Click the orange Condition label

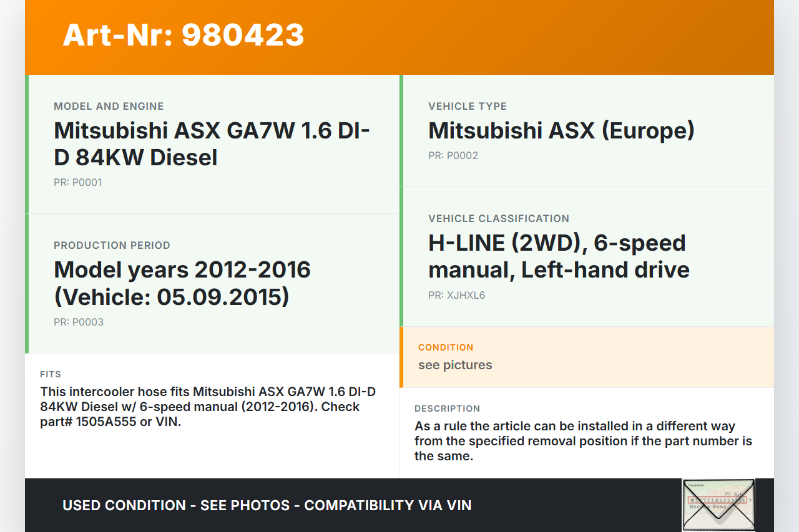coord(446,347)
